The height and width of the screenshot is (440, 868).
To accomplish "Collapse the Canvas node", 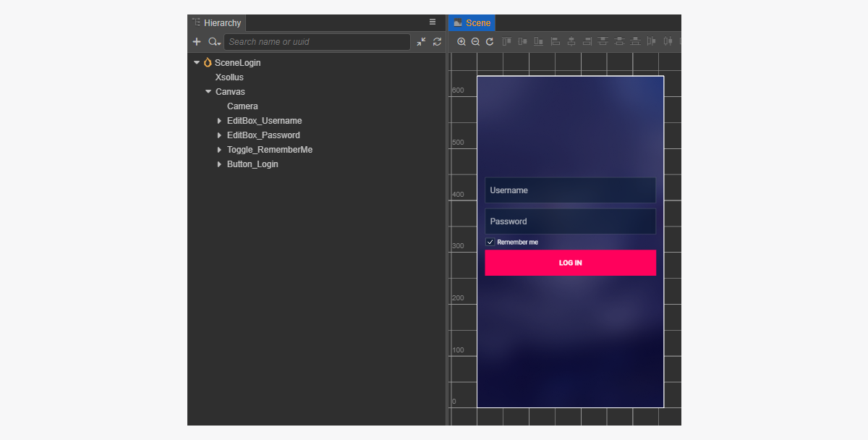I will [x=208, y=92].
